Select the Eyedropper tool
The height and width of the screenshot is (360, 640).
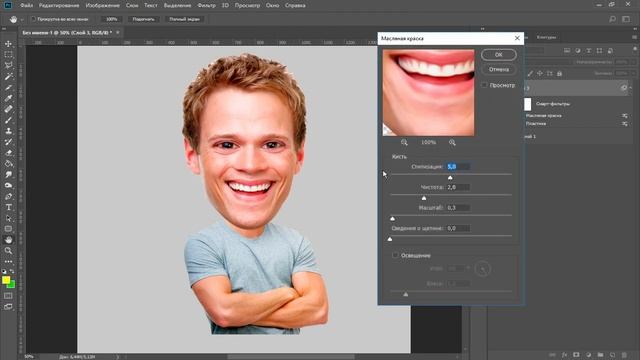coord(8,98)
